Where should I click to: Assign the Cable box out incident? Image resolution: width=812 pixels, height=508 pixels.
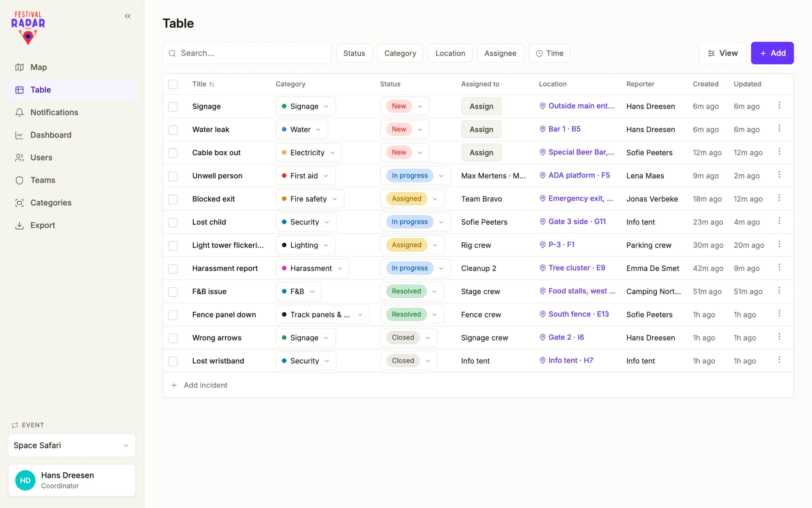tap(482, 153)
